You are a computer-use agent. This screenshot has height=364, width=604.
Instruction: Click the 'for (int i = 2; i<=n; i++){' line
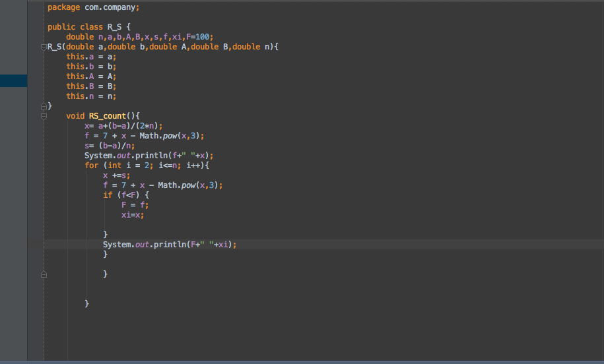click(x=147, y=166)
